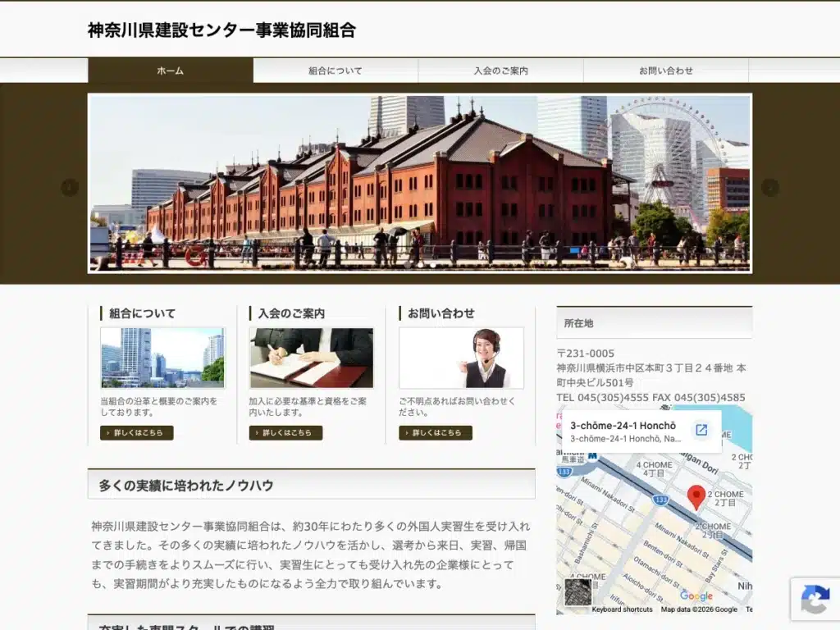Select postal code 〒231-0005
This screenshot has width=840, height=630.
pyautogui.click(x=586, y=354)
